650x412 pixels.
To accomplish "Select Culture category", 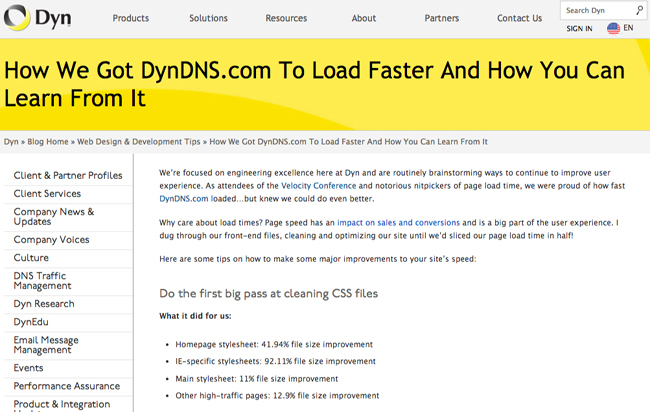I will pos(31,258).
